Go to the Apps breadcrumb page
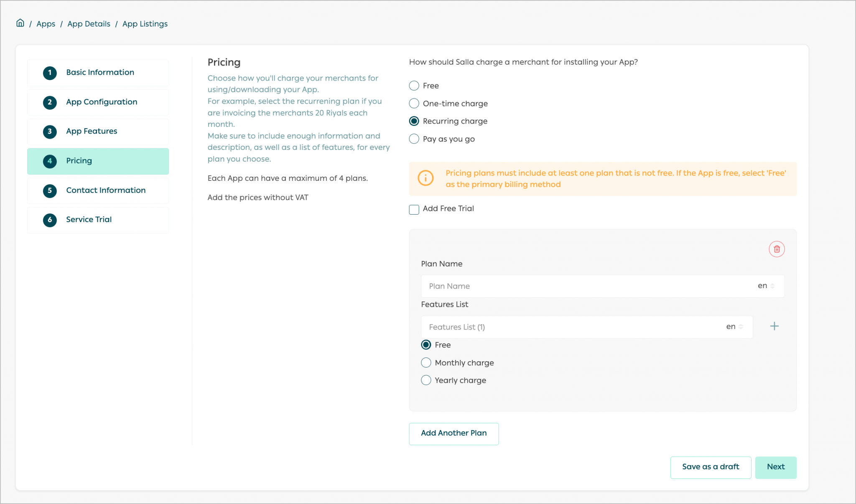 coord(46,24)
